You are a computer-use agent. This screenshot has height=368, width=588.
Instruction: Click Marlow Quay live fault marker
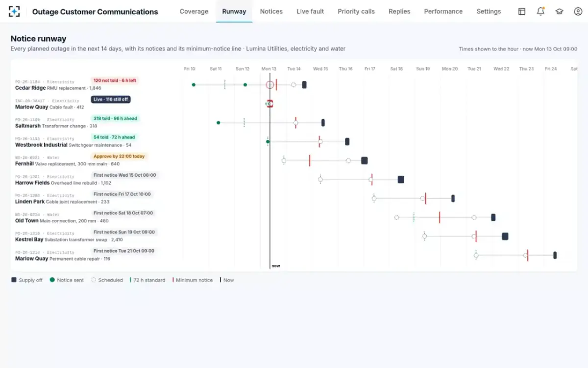pos(269,104)
